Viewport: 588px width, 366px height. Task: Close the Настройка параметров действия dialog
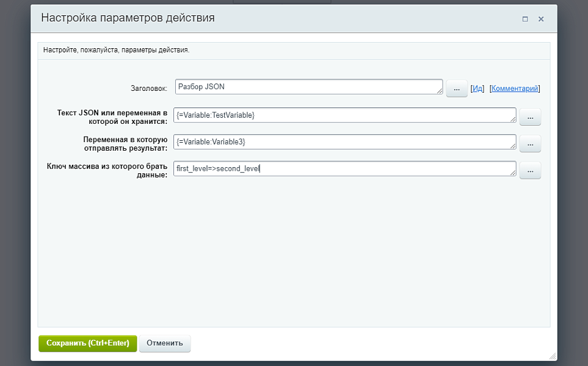(x=541, y=19)
